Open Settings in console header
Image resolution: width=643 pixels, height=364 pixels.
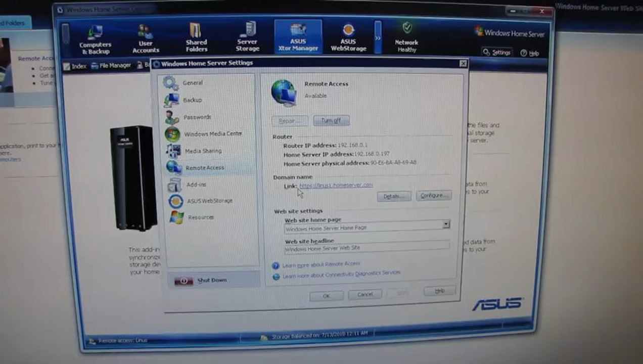(x=496, y=52)
